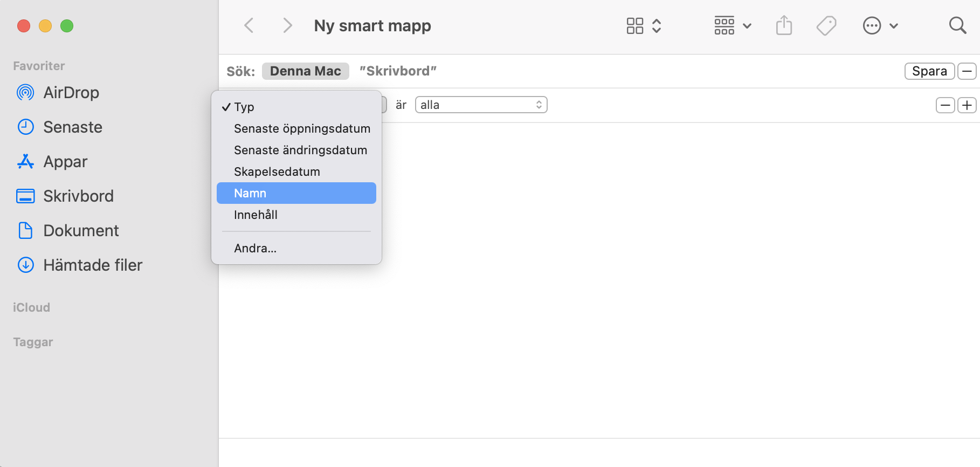Choose Senaste öppningsdatum in the menu
This screenshot has height=467, width=980.
pyautogui.click(x=296, y=128)
